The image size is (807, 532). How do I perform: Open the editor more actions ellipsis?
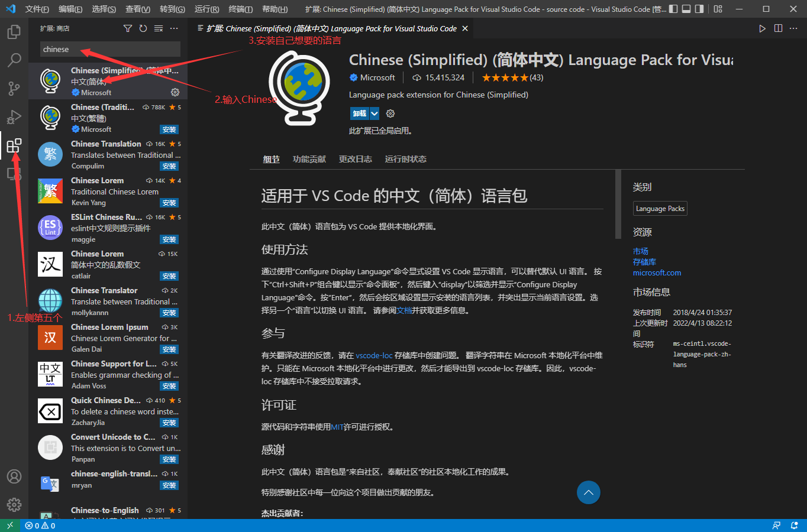click(793, 28)
